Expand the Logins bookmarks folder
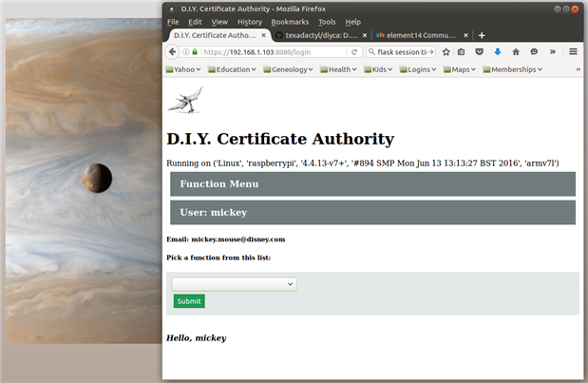Image resolution: width=588 pixels, height=383 pixels. (x=418, y=69)
